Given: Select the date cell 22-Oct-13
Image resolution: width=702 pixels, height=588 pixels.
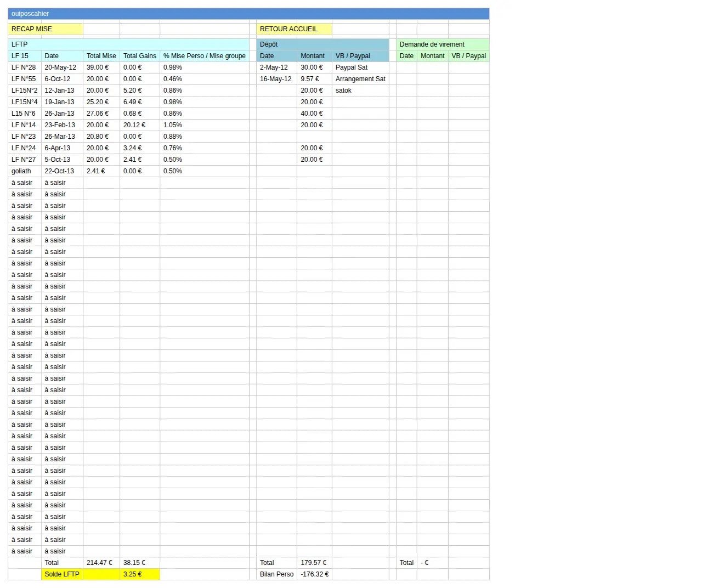Looking at the screenshot, I should click(62, 171).
